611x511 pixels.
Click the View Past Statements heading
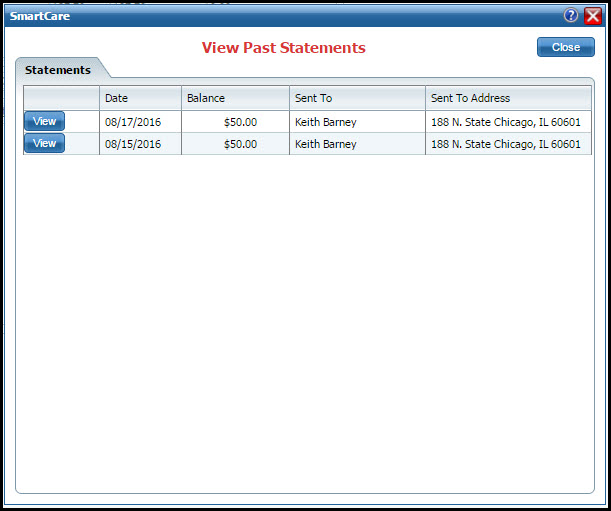coord(283,48)
